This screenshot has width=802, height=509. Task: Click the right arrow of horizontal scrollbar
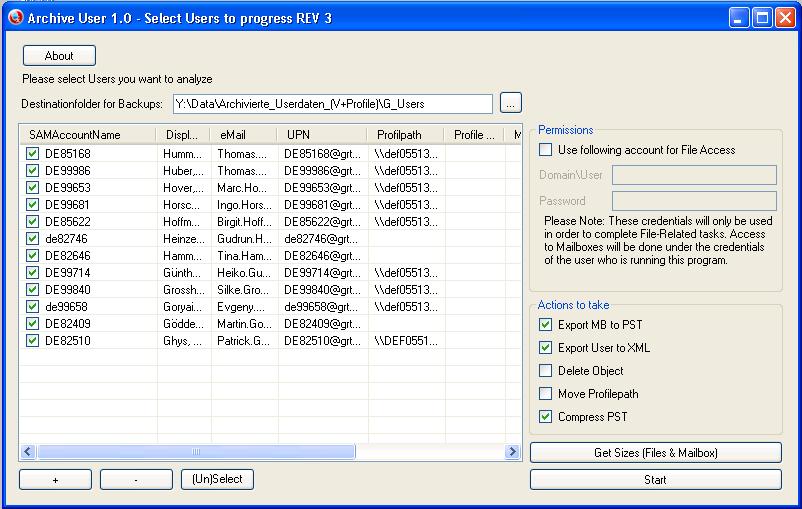tap(513, 452)
